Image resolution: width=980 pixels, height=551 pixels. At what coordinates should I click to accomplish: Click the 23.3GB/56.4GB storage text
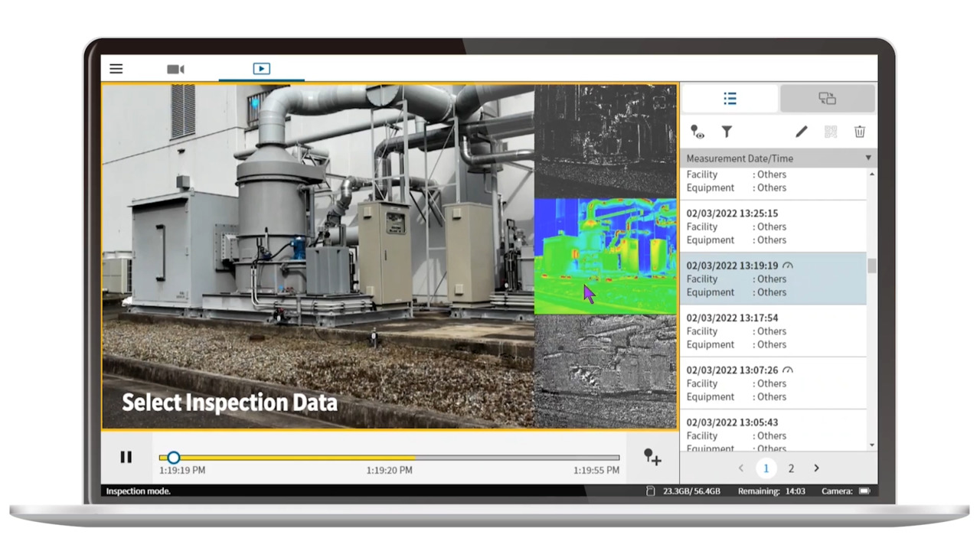(x=691, y=491)
